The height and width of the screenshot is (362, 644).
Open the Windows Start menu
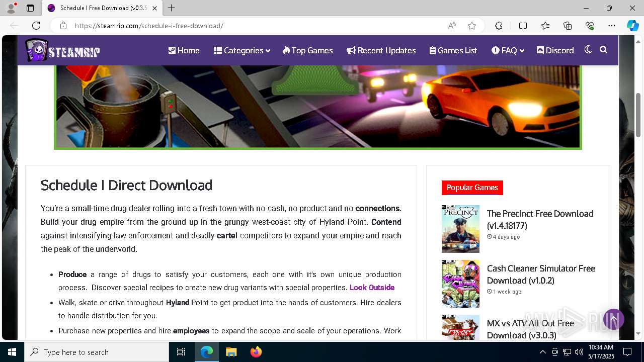(12, 352)
